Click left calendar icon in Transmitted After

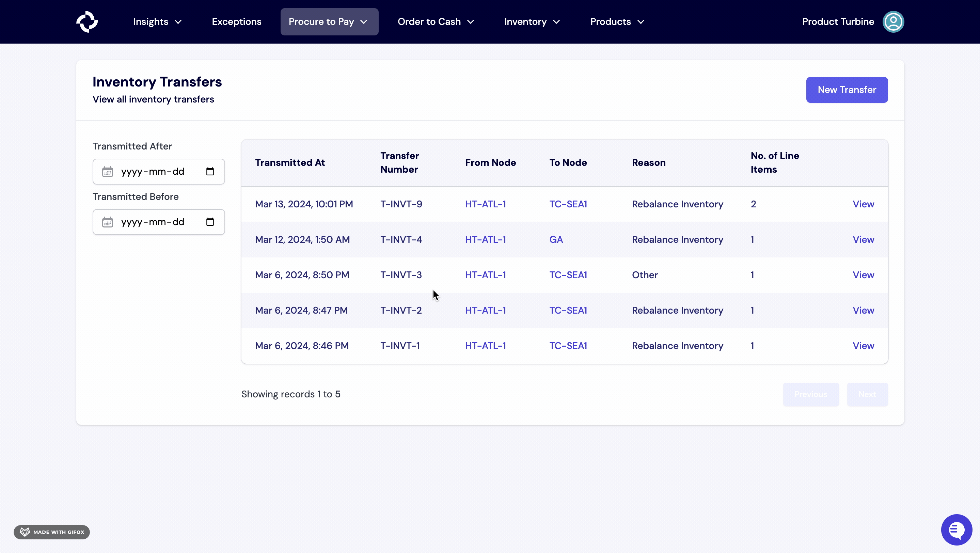pos(108,172)
